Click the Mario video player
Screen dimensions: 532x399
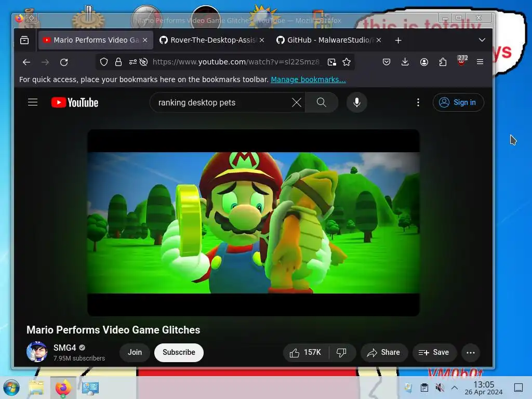[x=254, y=222]
